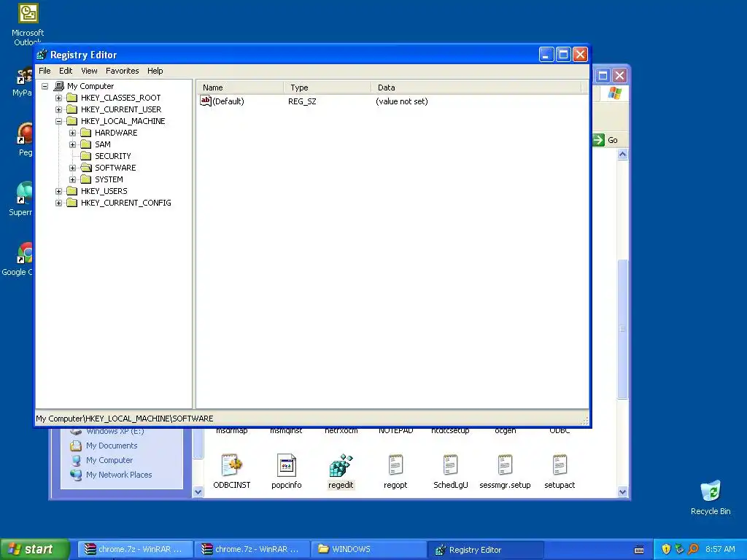Select the HKEY_LOCAL_MACHINE tree label
The width and height of the screenshot is (747, 560).
coord(123,122)
